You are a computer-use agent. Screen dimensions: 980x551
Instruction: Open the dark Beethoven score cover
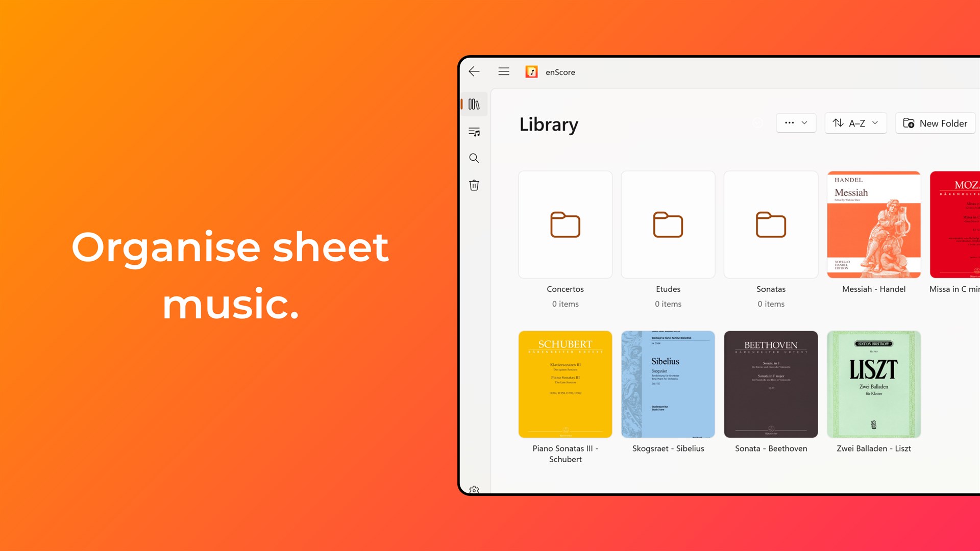[771, 384]
